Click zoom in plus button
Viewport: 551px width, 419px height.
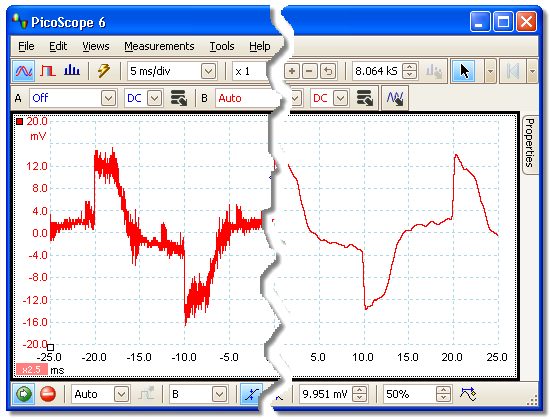(291, 71)
